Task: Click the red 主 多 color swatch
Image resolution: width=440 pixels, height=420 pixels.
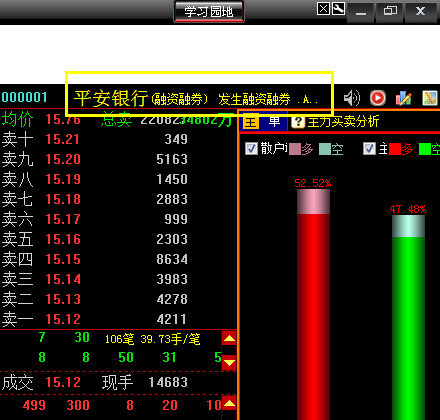Action: click(395, 149)
